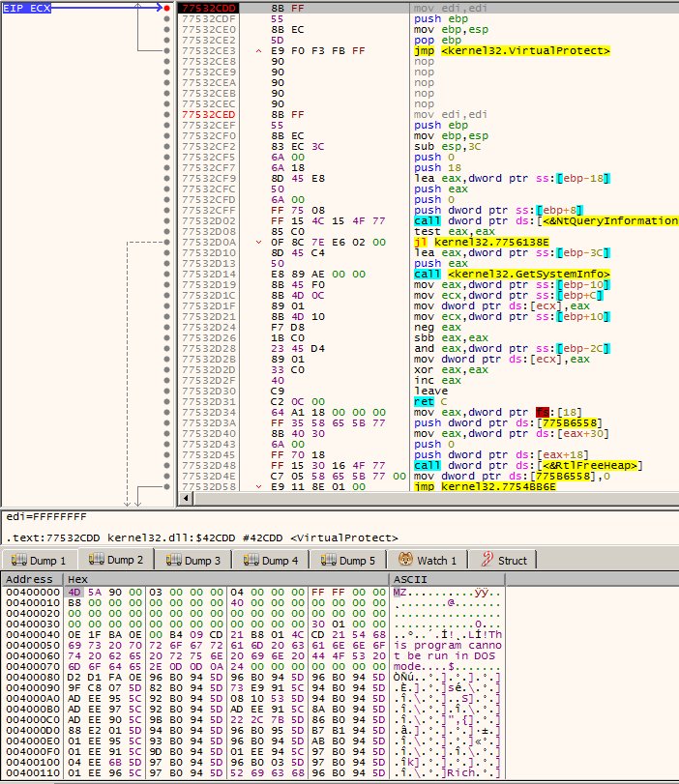Toggle breakpoint dot for address 77532D58

tap(166, 486)
